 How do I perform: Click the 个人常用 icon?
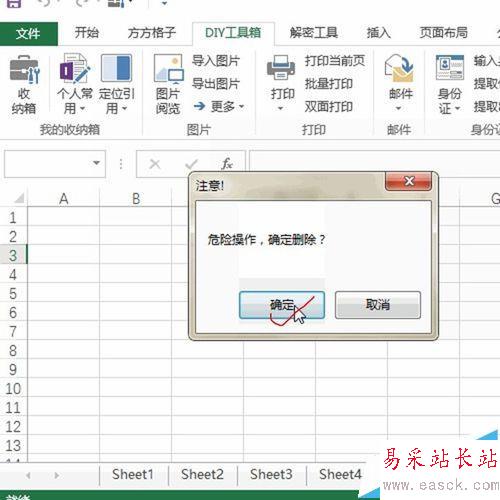point(74,68)
